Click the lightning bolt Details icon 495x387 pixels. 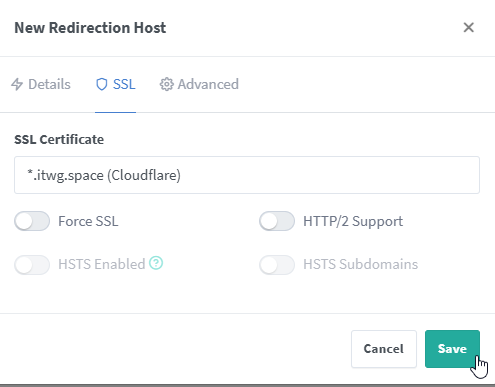(17, 84)
